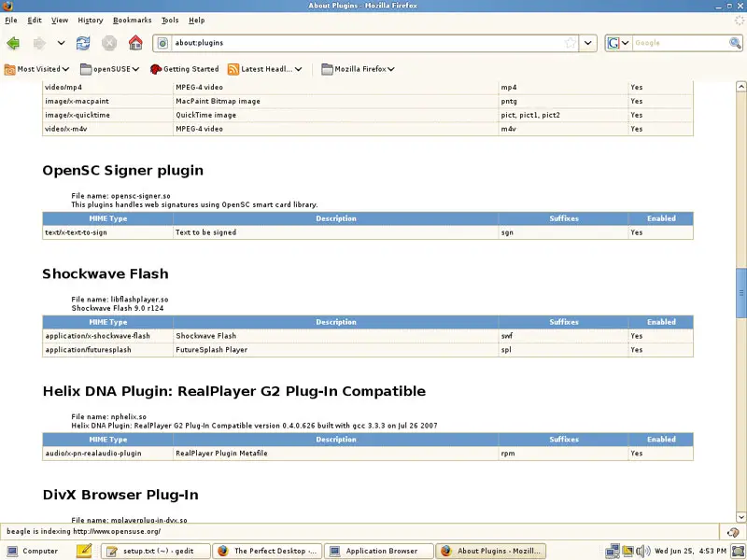Open the search engine selector dropdown
747x560 pixels.
[618, 43]
